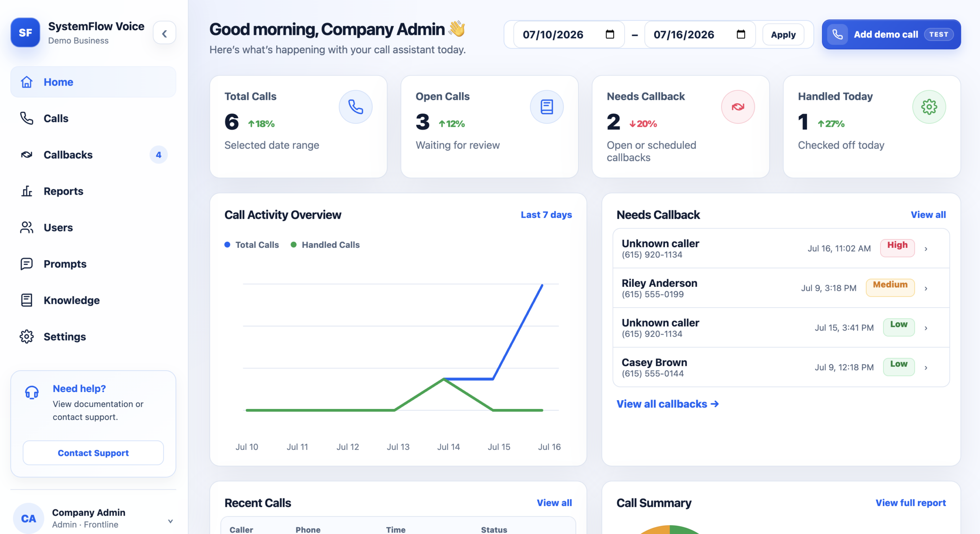Click the Last 7 days link
The image size is (980, 534).
coord(546,215)
